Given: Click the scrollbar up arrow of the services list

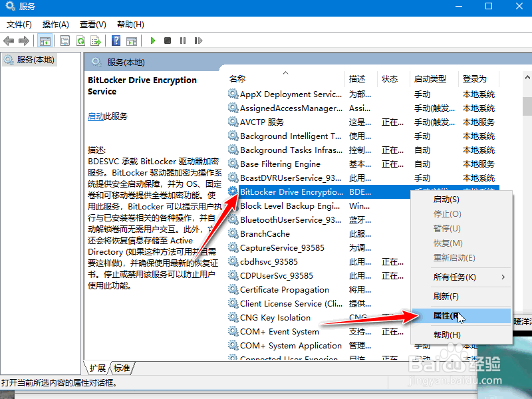Looking at the screenshot, I should (527, 78).
